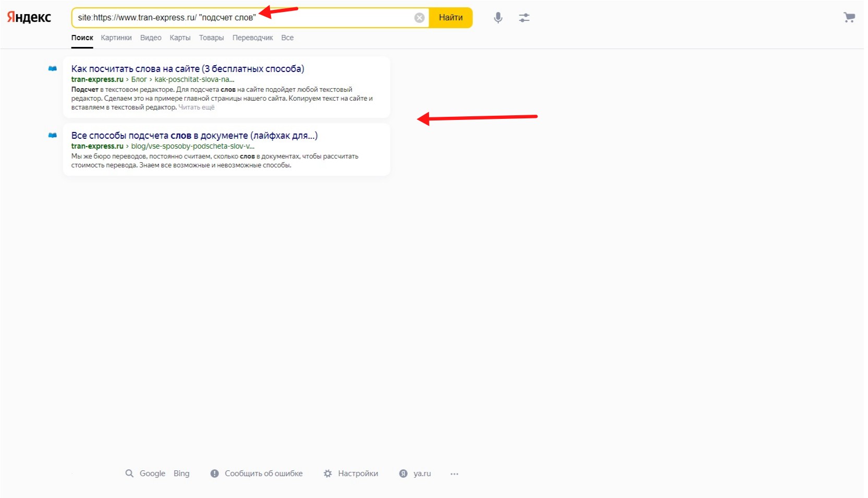
Task: Repeat the search in Google
Action: tap(152, 473)
